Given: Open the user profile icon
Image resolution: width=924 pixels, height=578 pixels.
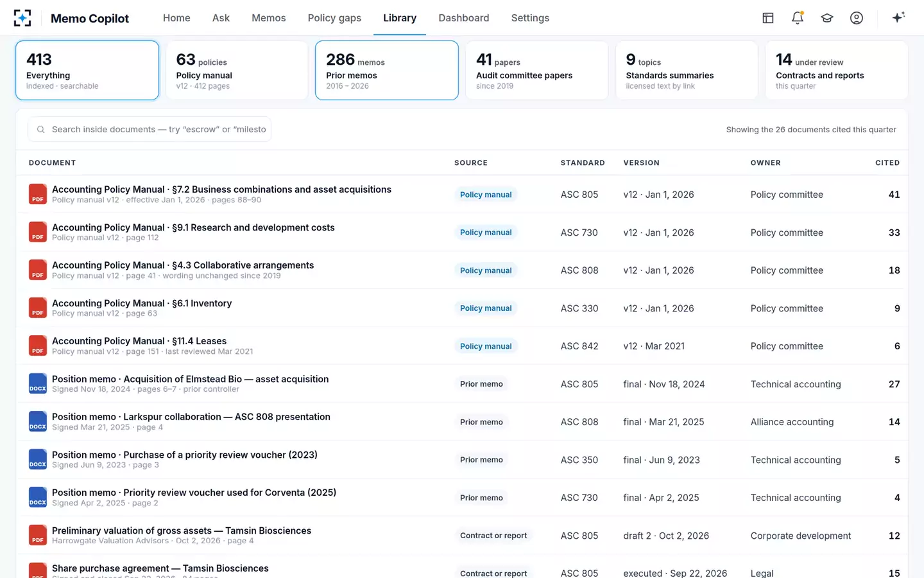Looking at the screenshot, I should tap(857, 18).
